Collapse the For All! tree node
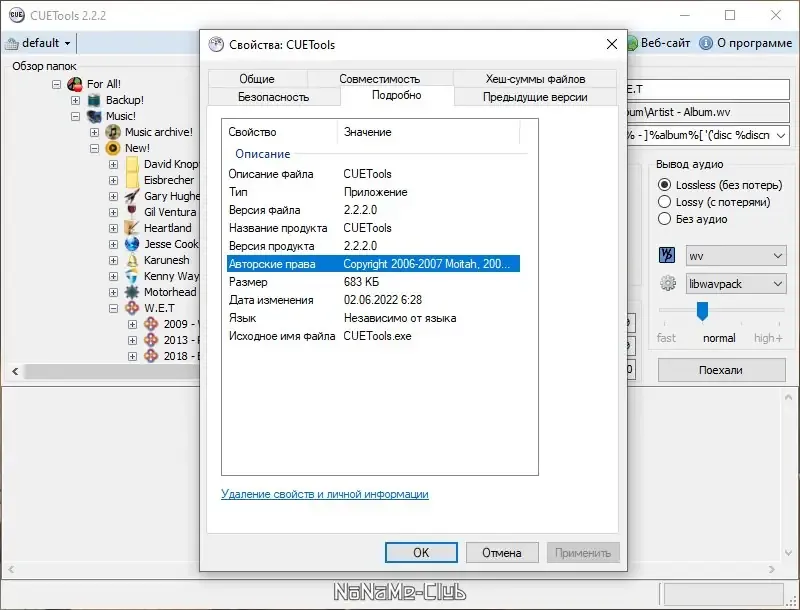Image resolution: width=800 pixels, height=610 pixels. (57, 84)
